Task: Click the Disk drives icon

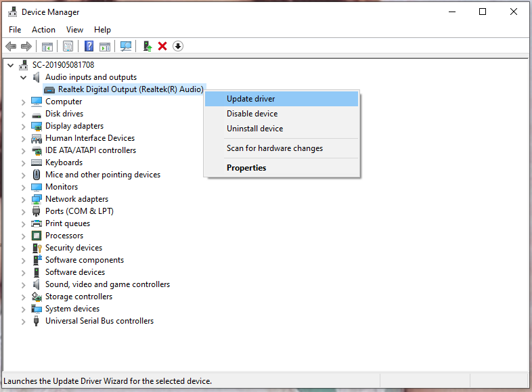Action: click(x=37, y=115)
